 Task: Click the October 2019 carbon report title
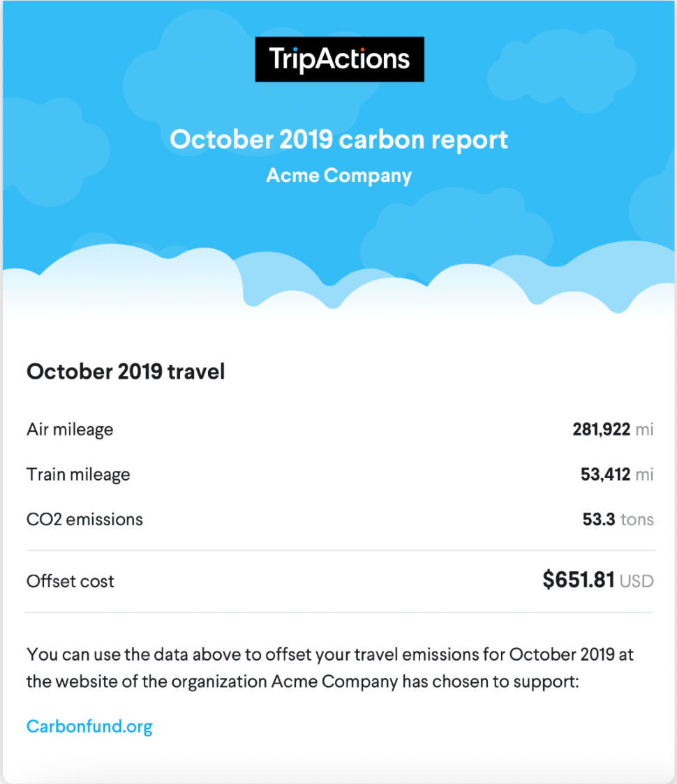[338, 140]
